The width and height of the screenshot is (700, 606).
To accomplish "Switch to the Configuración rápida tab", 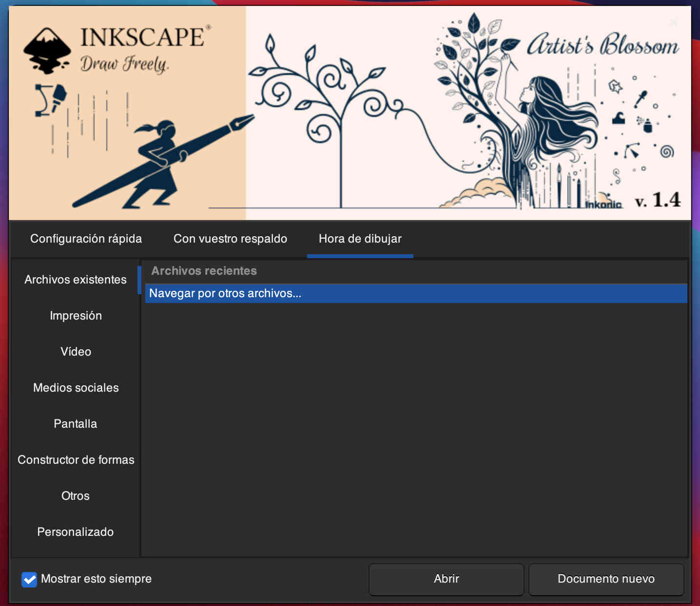I will (86, 239).
